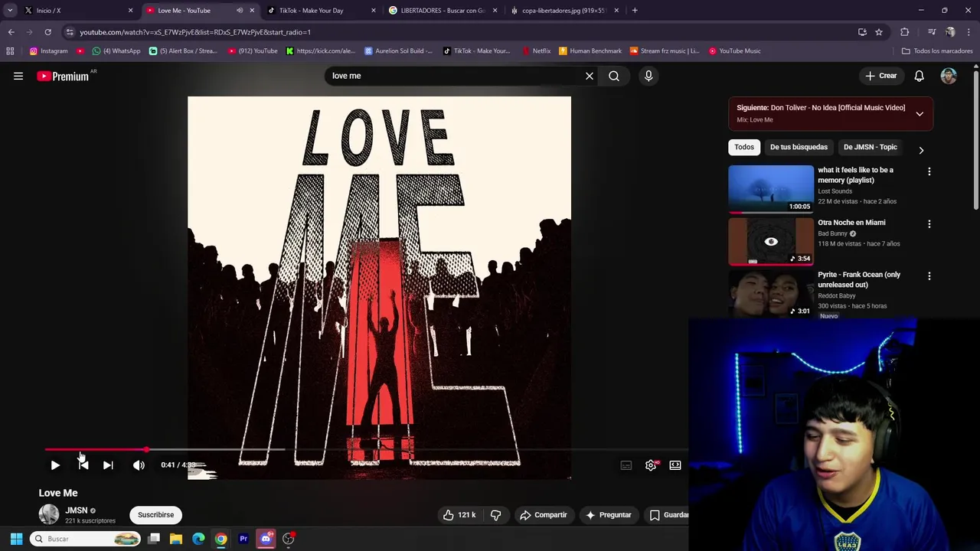980x551 pixels.
Task: Skip to the next video
Action: coord(108,465)
